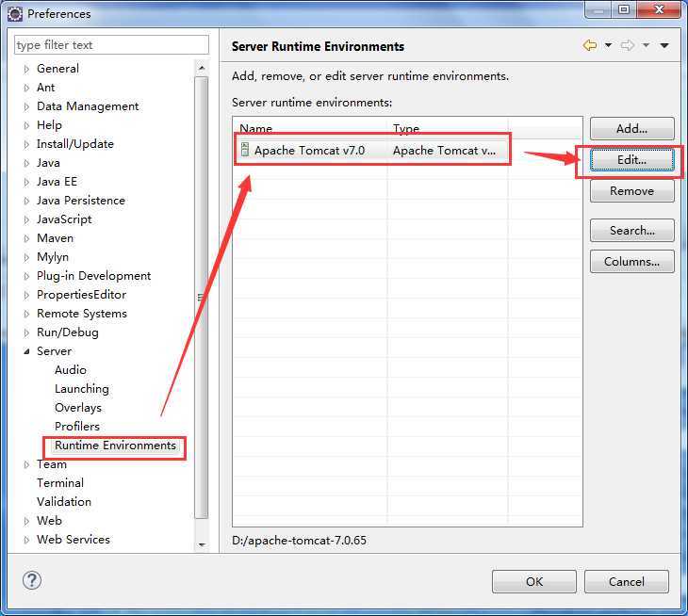Open the Columns... dialog button
This screenshot has height=616, width=688.
631,261
